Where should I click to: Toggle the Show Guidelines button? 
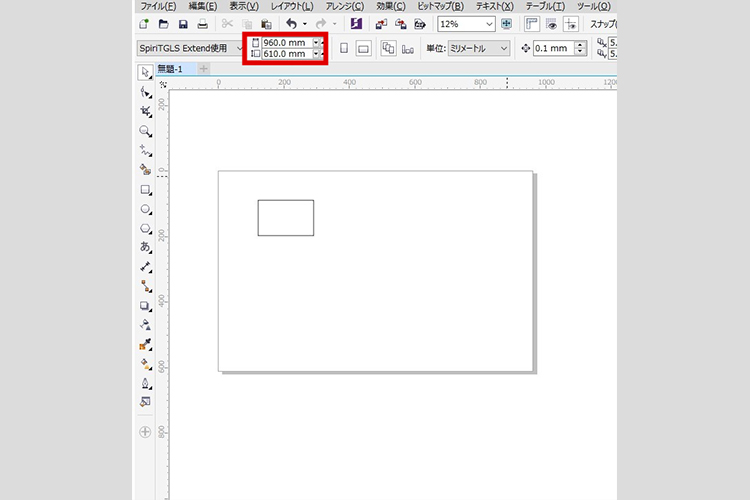click(x=571, y=24)
